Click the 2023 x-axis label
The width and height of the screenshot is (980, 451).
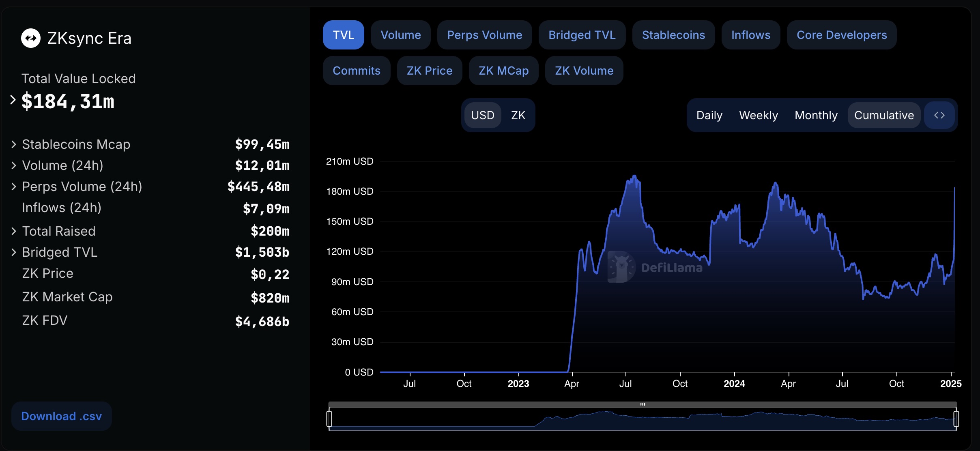coord(518,384)
